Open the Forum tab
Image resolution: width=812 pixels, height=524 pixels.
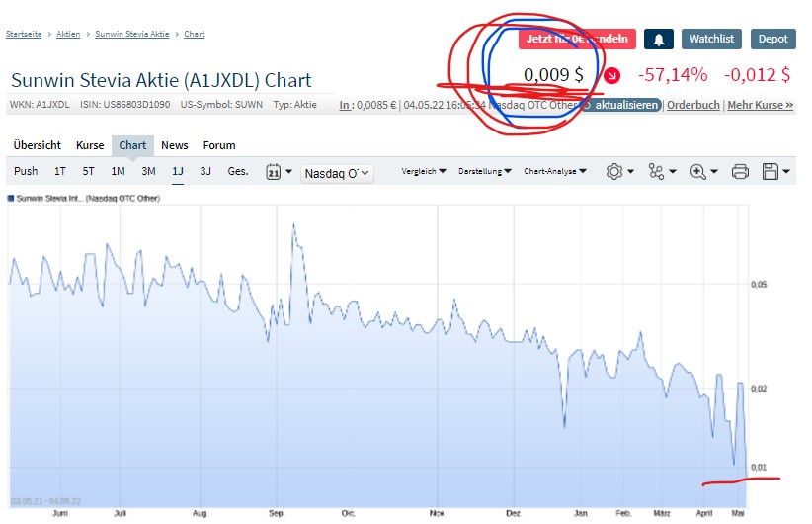219,145
